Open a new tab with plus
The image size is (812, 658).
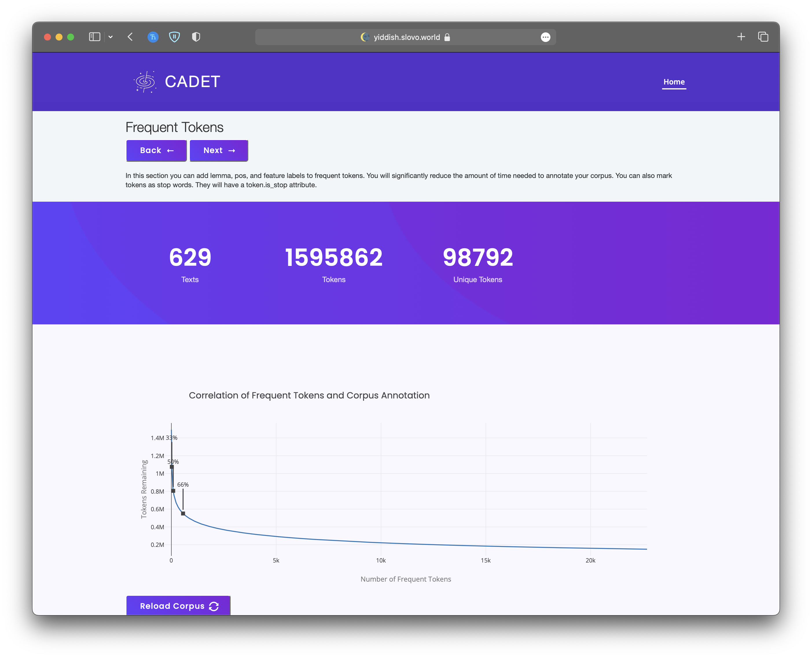tap(741, 37)
